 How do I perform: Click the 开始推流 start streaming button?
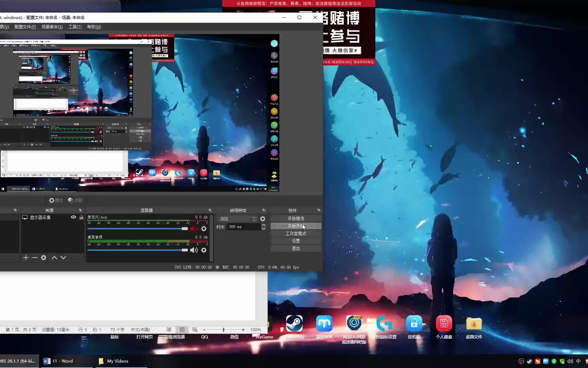(296, 218)
